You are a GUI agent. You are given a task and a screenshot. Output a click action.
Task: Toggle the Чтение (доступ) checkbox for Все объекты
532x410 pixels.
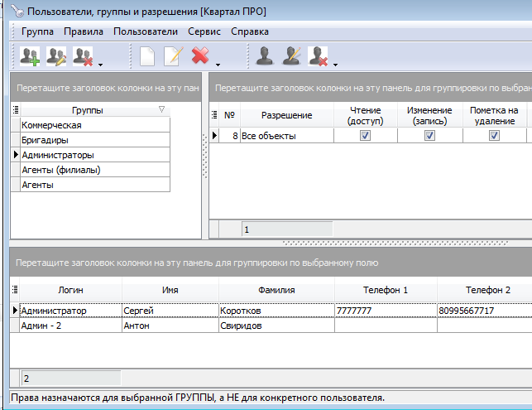pos(365,136)
